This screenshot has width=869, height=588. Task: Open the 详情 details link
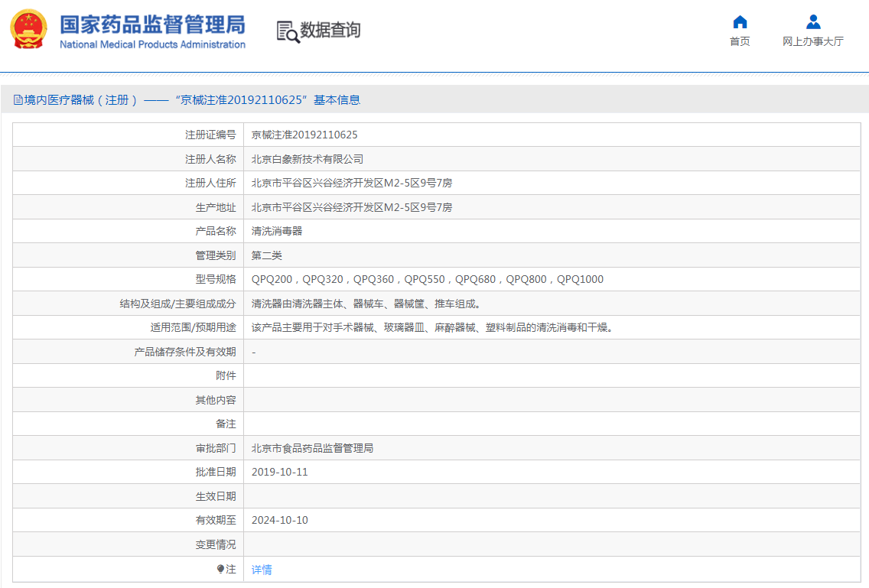coord(261,569)
